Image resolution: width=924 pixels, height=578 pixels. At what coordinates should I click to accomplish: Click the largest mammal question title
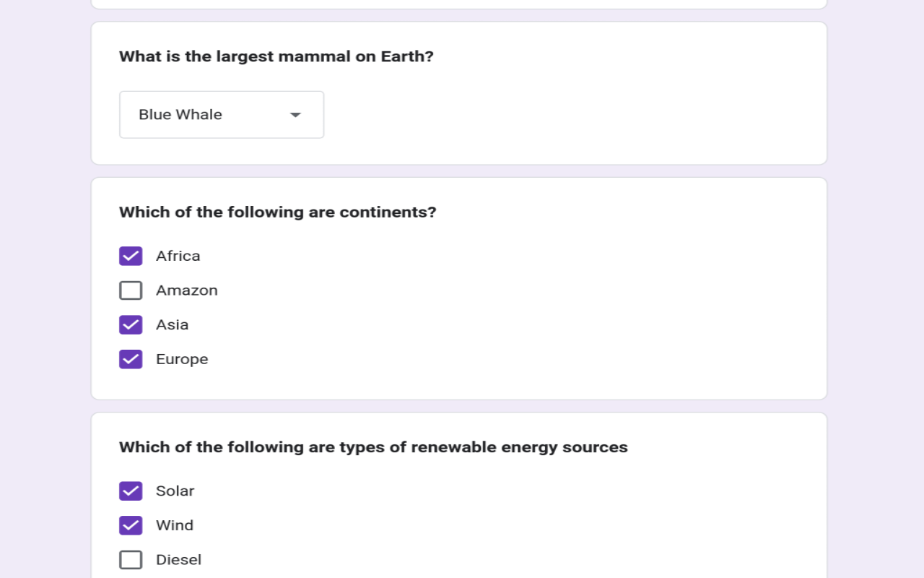coord(276,56)
